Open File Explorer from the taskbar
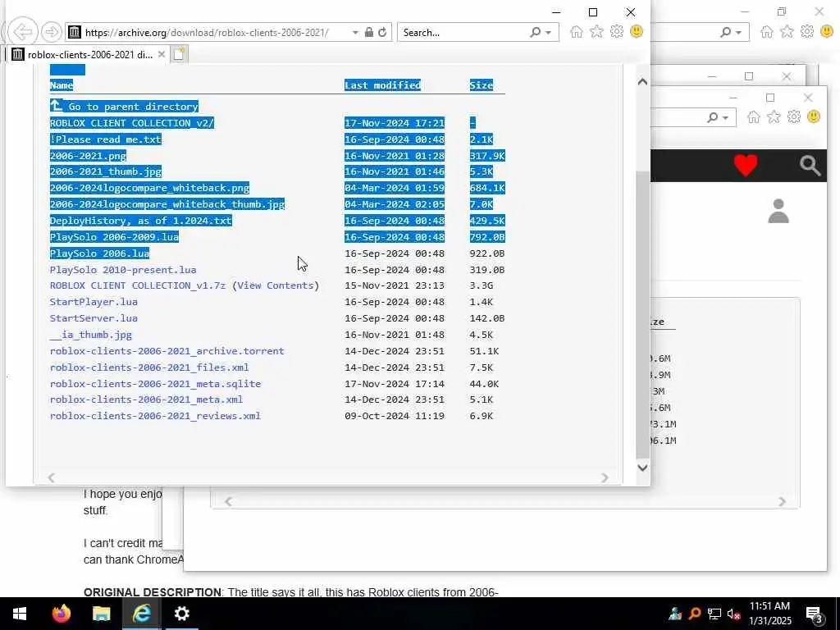This screenshot has height=630, width=840. point(101,614)
